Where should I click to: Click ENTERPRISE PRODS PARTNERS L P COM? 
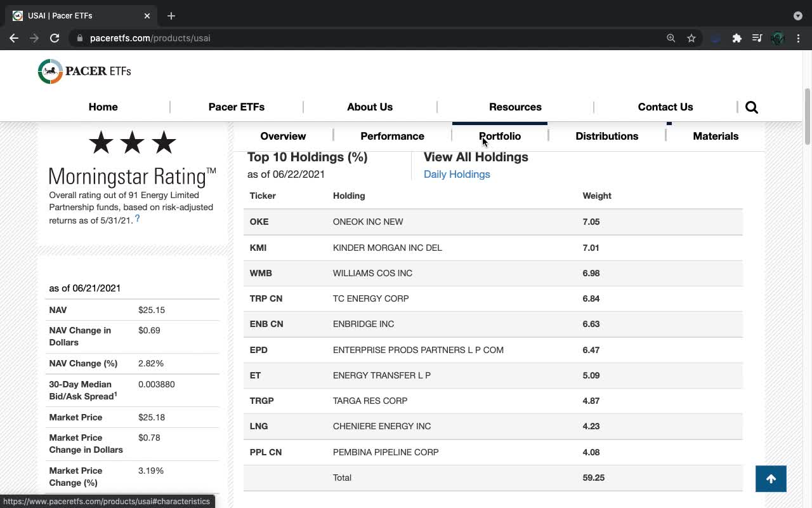click(418, 350)
